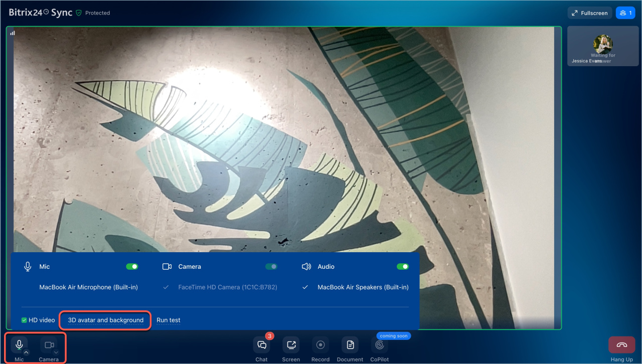
Task: Turn off the Camera icon in toolbar
Action: point(49,345)
